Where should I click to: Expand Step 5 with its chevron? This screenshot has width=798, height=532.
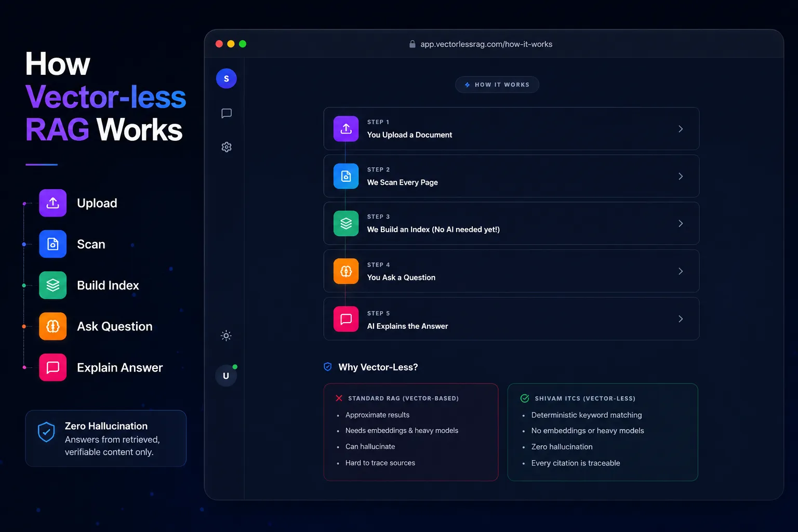681,319
